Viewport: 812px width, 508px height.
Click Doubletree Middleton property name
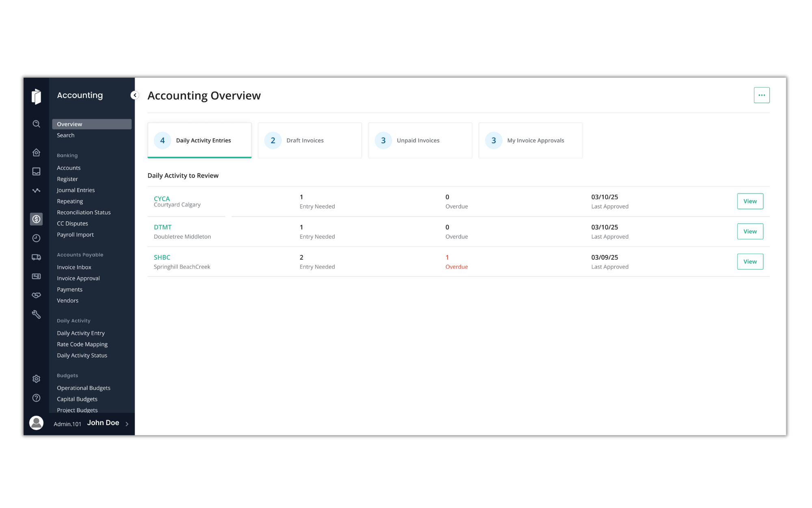pyautogui.click(x=182, y=237)
